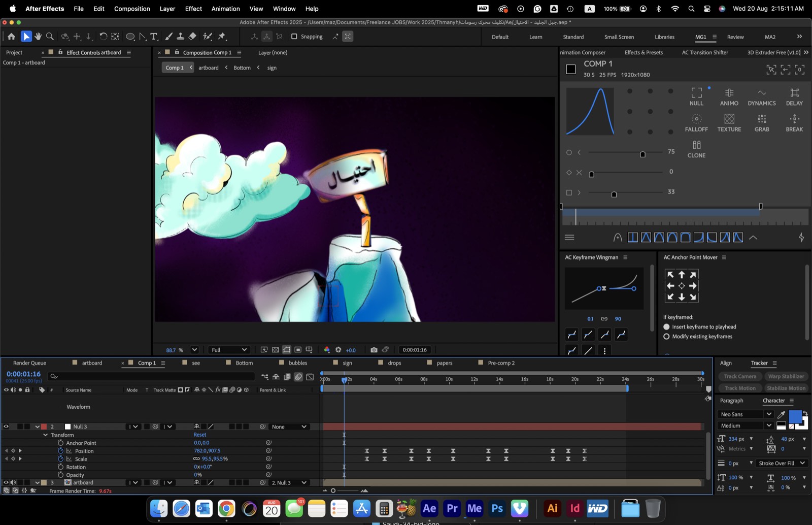The image size is (812, 525).
Task: Open Null 3 parent None dropdown
Action: click(x=289, y=426)
